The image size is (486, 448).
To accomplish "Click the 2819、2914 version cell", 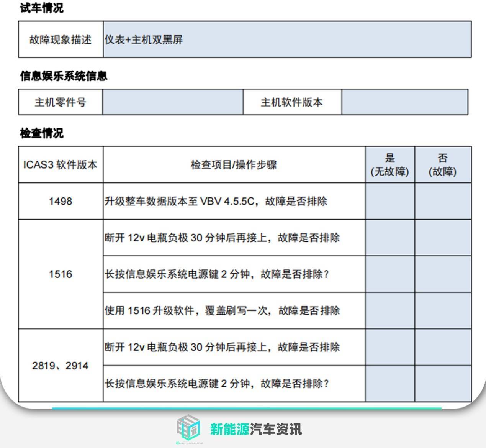I will (61, 365).
